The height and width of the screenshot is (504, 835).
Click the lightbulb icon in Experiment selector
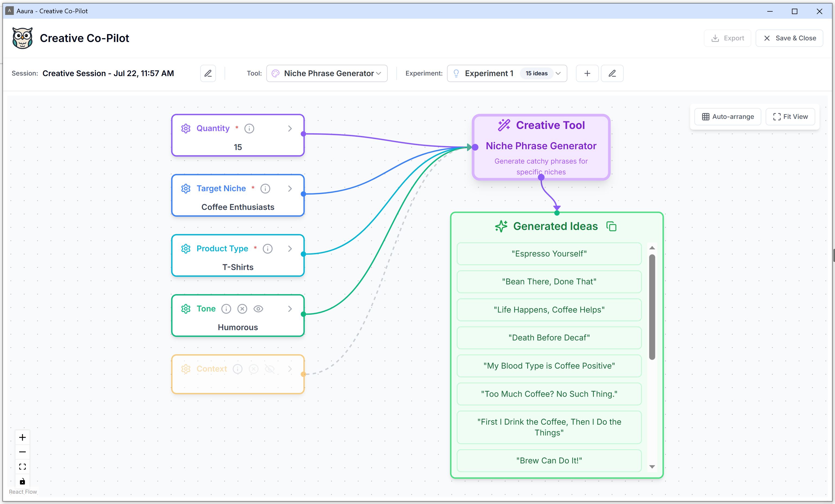pyautogui.click(x=456, y=73)
